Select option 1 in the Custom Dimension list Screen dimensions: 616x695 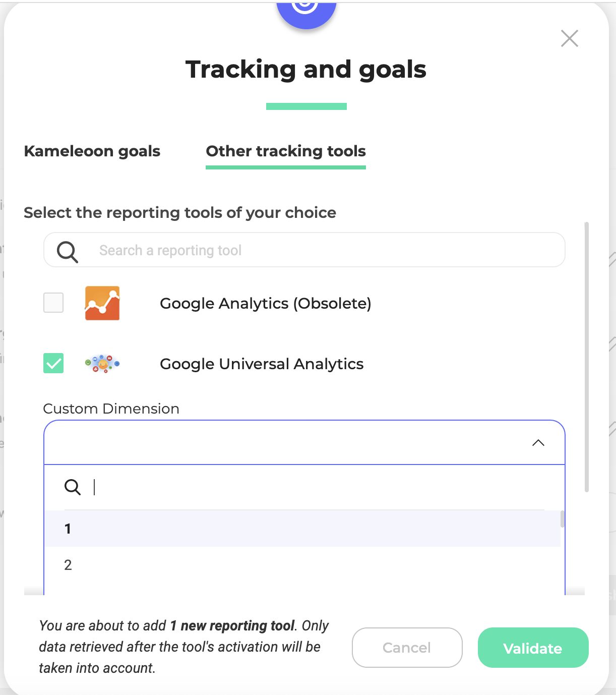point(302,529)
